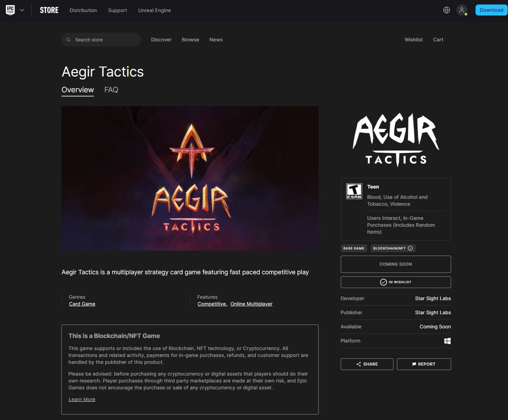Toggle the In Wishlist status

click(395, 282)
